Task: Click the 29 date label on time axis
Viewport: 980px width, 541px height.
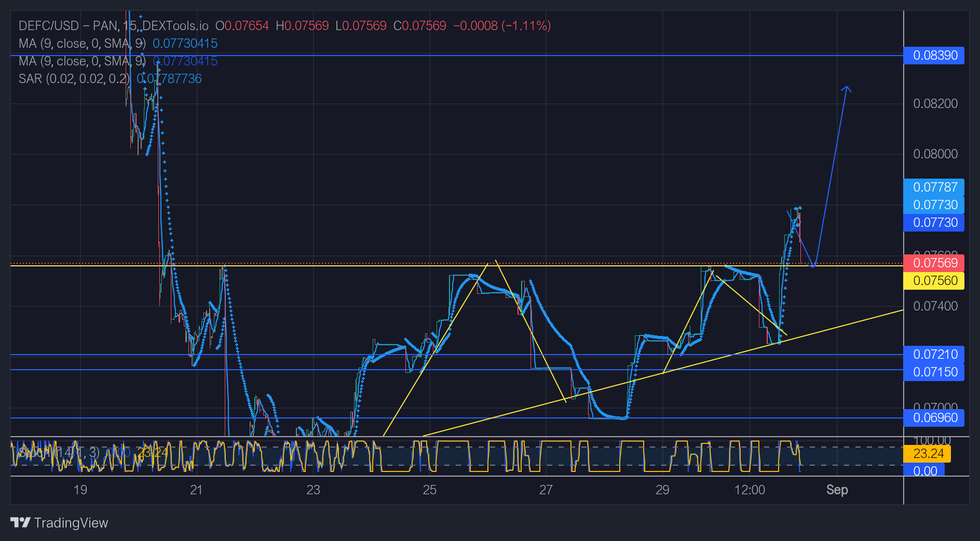Action: 662,490
